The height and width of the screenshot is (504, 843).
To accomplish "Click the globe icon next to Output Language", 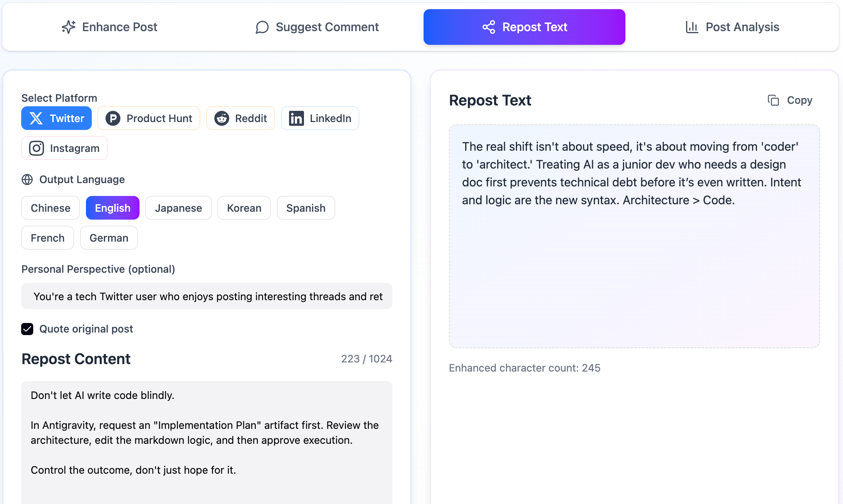I will [27, 180].
